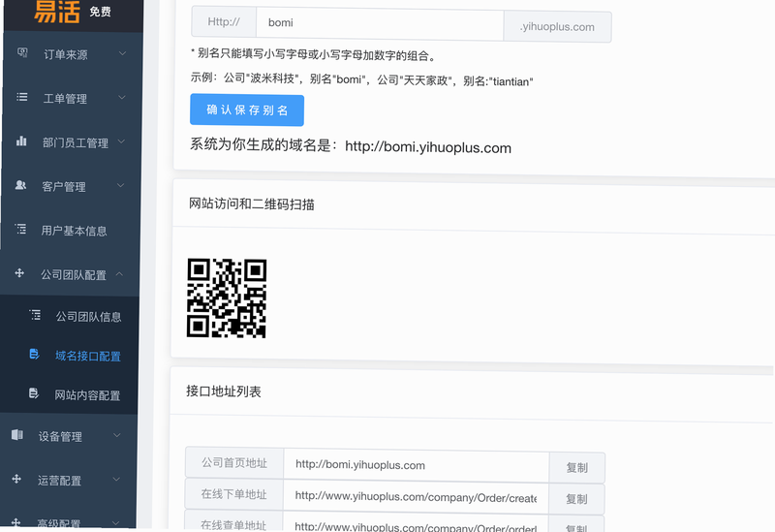
Task: Click the 网站访问和二维码扫描 heading
Action: pyautogui.click(x=252, y=203)
